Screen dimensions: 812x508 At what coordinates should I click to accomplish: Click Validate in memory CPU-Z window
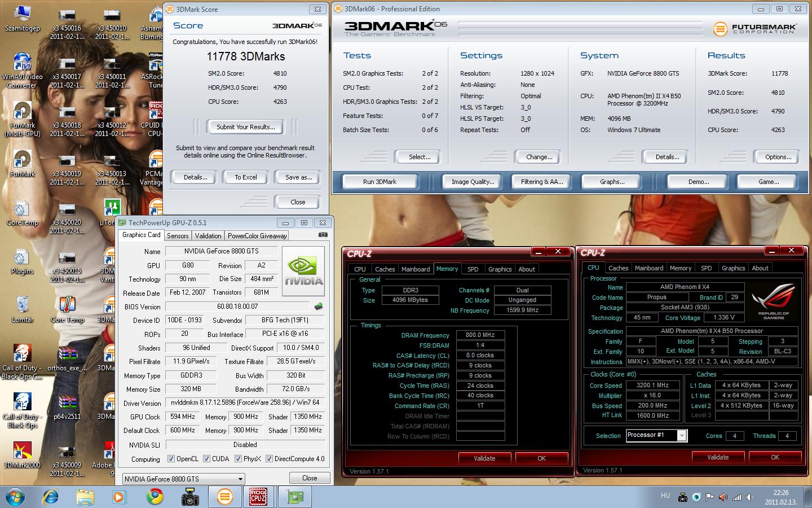coord(484,458)
